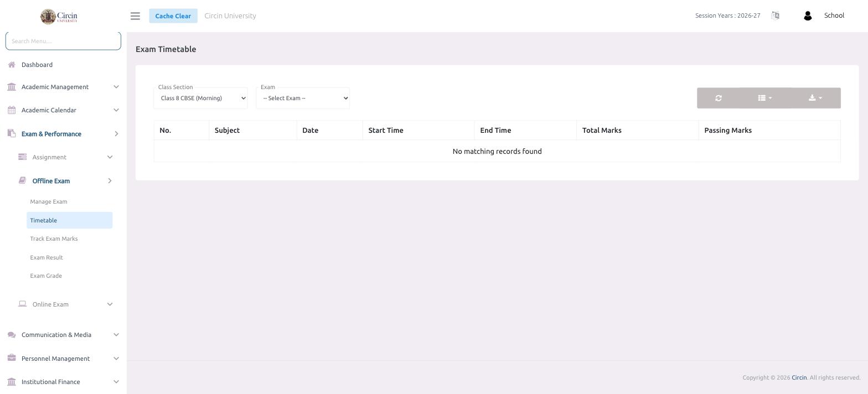Open Exam Grade menu item

[46, 276]
